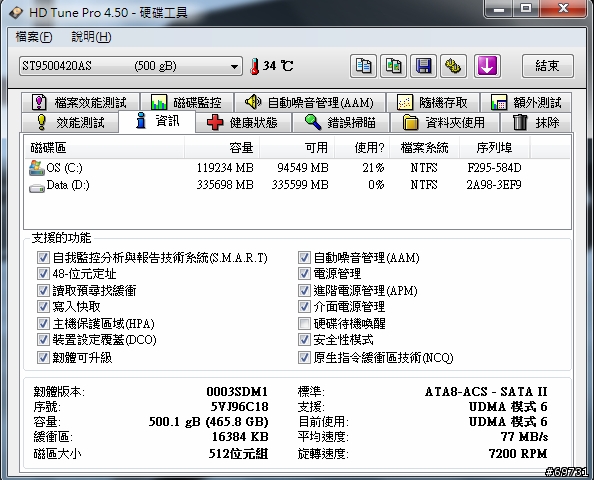Toggle the 安全性模式 checkbox
Screen dimensions: 594x480
pyautogui.click(x=304, y=339)
